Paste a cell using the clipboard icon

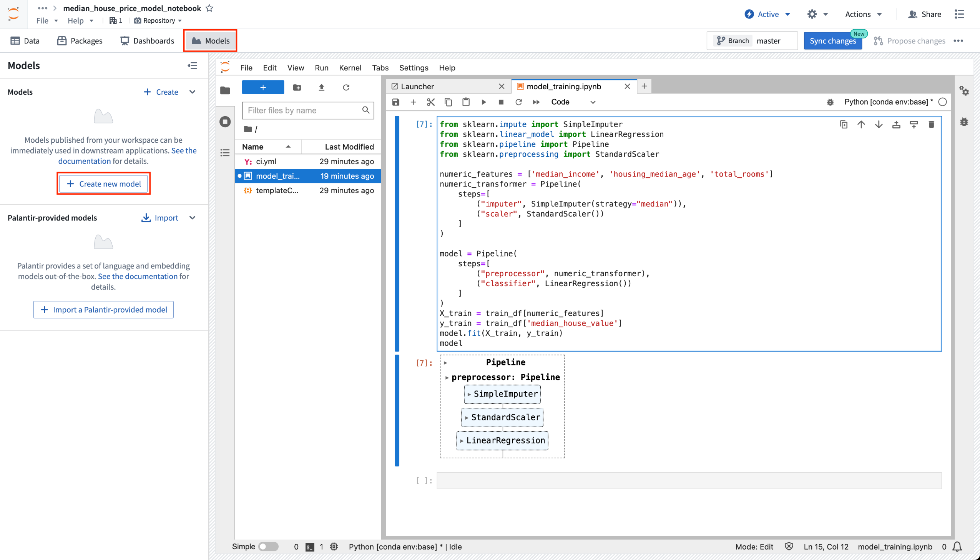466,102
